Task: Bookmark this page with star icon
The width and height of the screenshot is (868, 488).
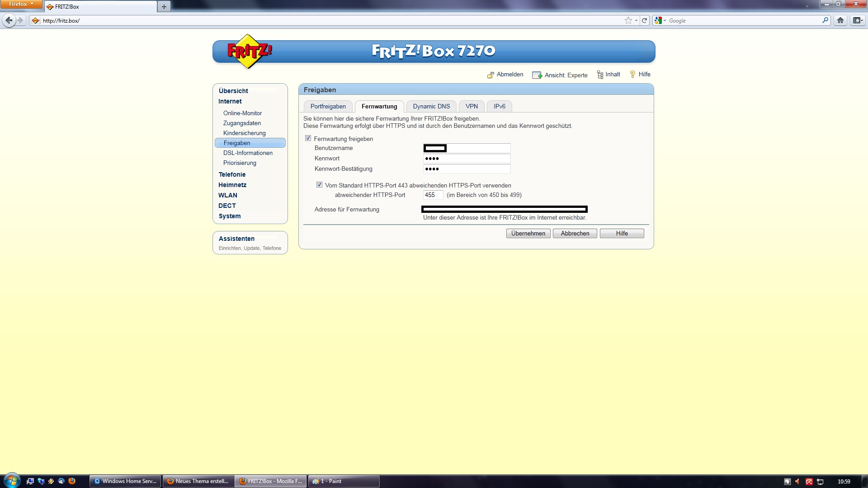Action: click(628, 20)
